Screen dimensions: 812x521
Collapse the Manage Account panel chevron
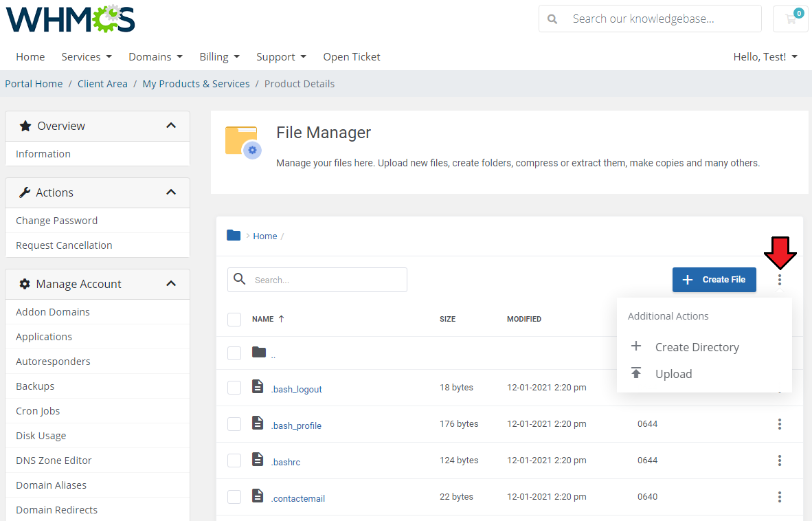[x=171, y=283]
